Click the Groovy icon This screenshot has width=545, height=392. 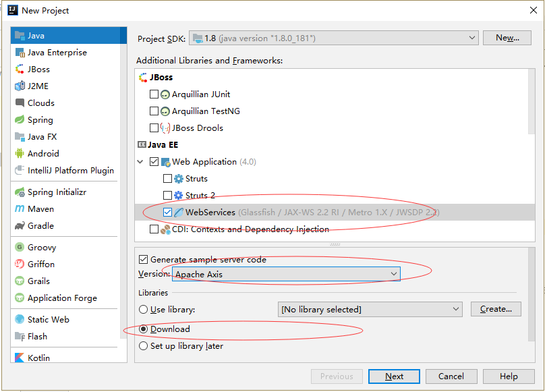[20, 248]
